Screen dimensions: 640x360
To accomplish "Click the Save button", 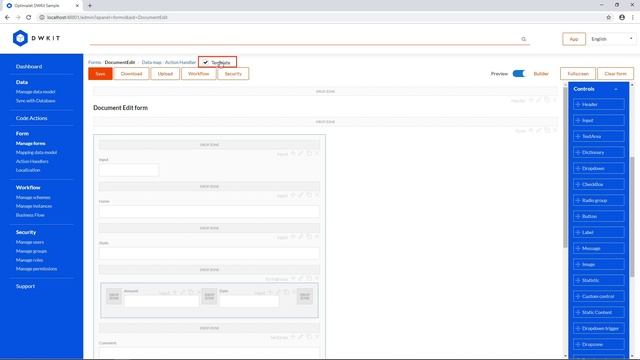I will click(100, 74).
